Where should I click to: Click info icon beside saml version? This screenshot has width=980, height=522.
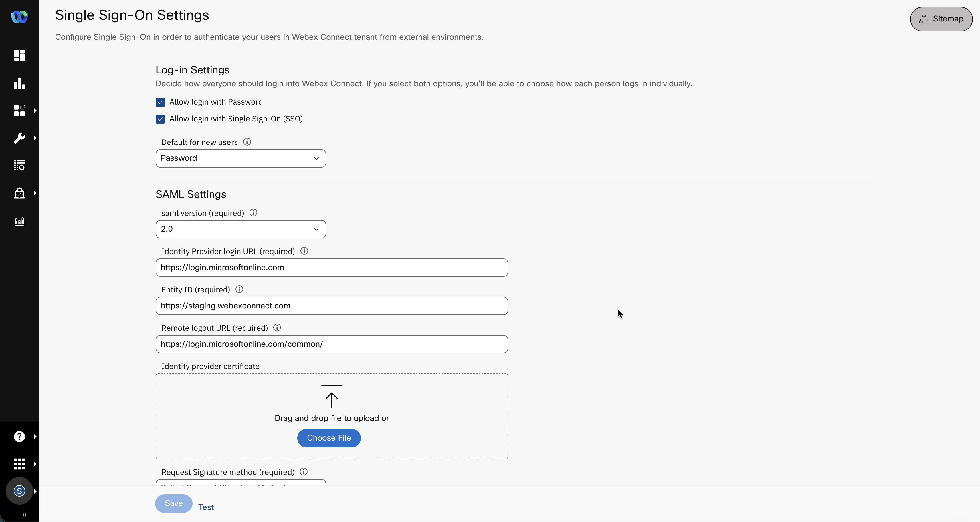(254, 212)
